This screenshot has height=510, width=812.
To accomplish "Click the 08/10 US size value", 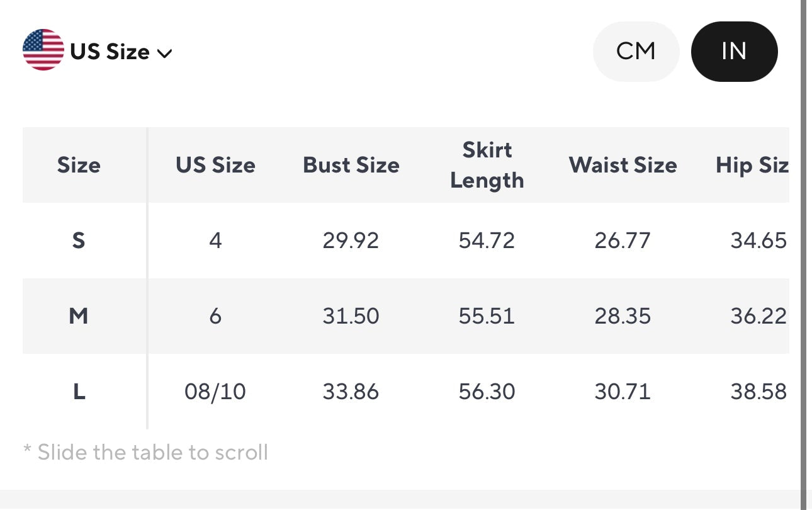I will click(215, 391).
